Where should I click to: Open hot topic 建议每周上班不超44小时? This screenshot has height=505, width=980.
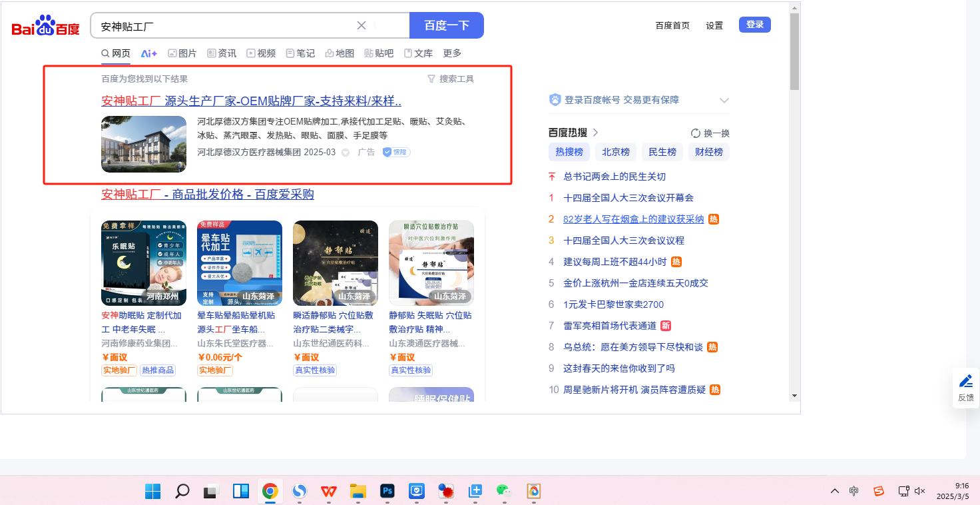pyautogui.click(x=614, y=262)
